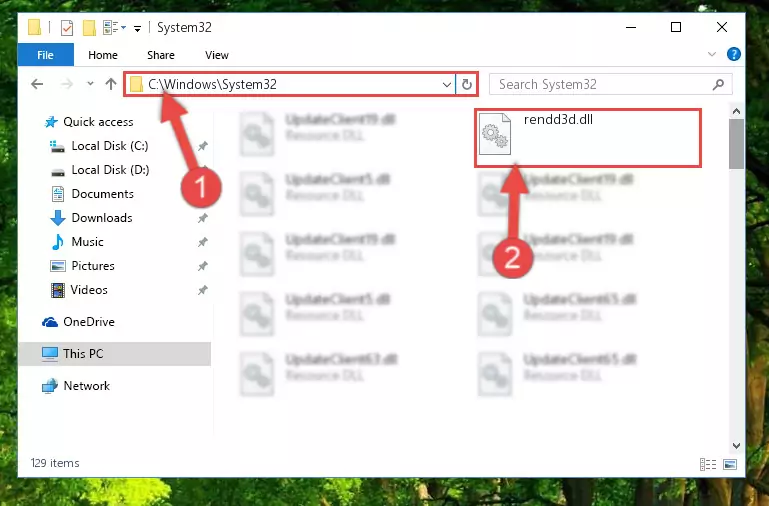Click the New folder icon in title bar
This screenshot has height=506, width=769.
coord(89,27)
